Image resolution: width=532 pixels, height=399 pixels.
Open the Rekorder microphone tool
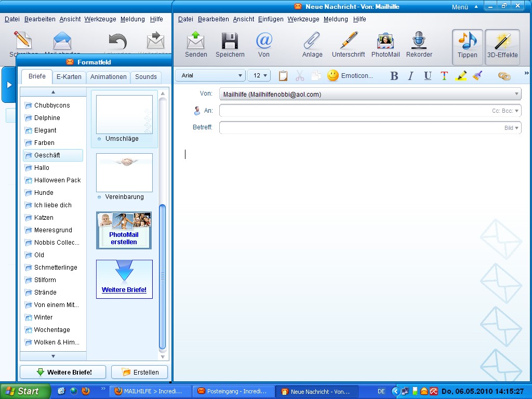tap(419, 45)
